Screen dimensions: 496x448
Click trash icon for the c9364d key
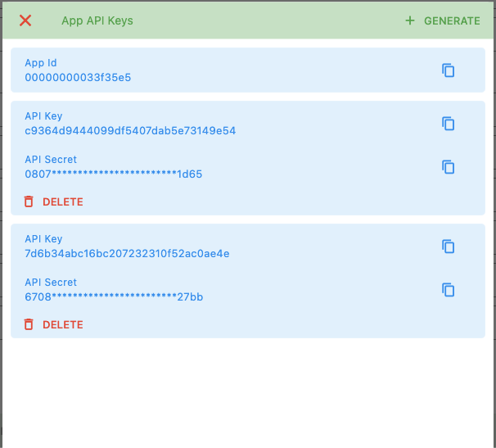tap(29, 201)
